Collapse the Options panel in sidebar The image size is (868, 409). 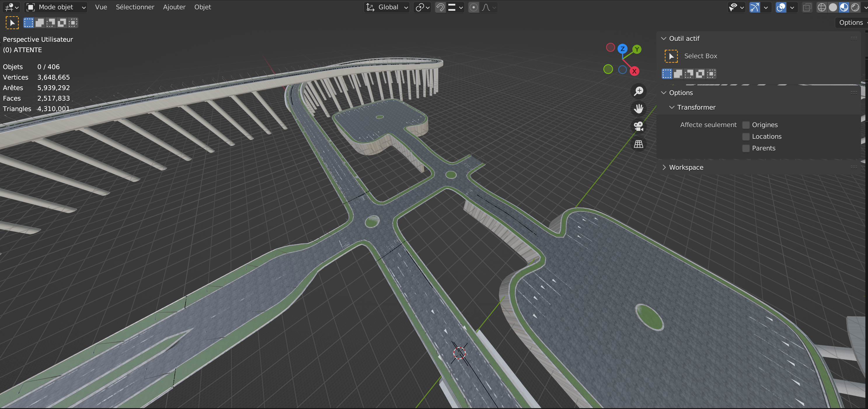(x=663, y=93)
